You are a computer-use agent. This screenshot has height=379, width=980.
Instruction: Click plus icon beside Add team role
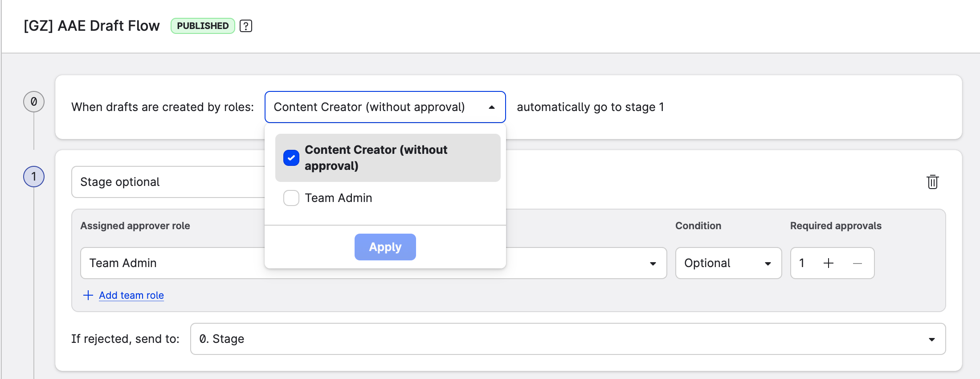click(88, 295)
